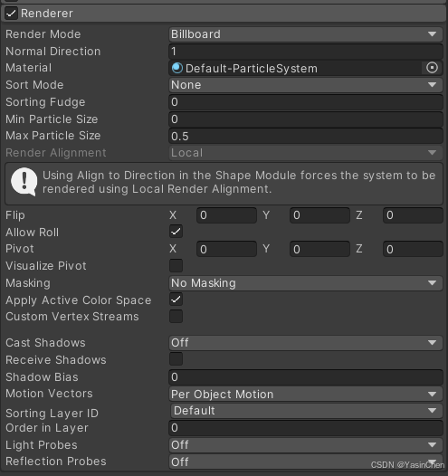Viewport: 448px width, 476px height.
Task: Click the Sorting Fudge input field
Action: click(x=306, y=102)
